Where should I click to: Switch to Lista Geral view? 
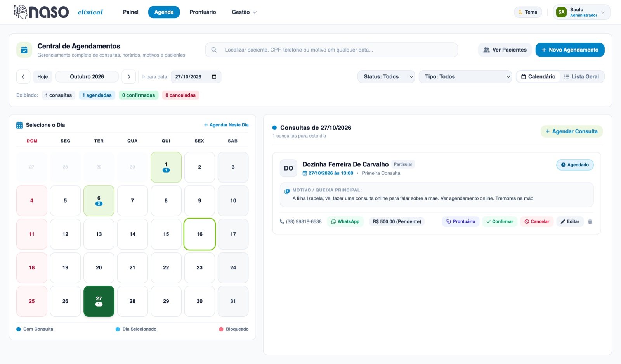point(581,77)
